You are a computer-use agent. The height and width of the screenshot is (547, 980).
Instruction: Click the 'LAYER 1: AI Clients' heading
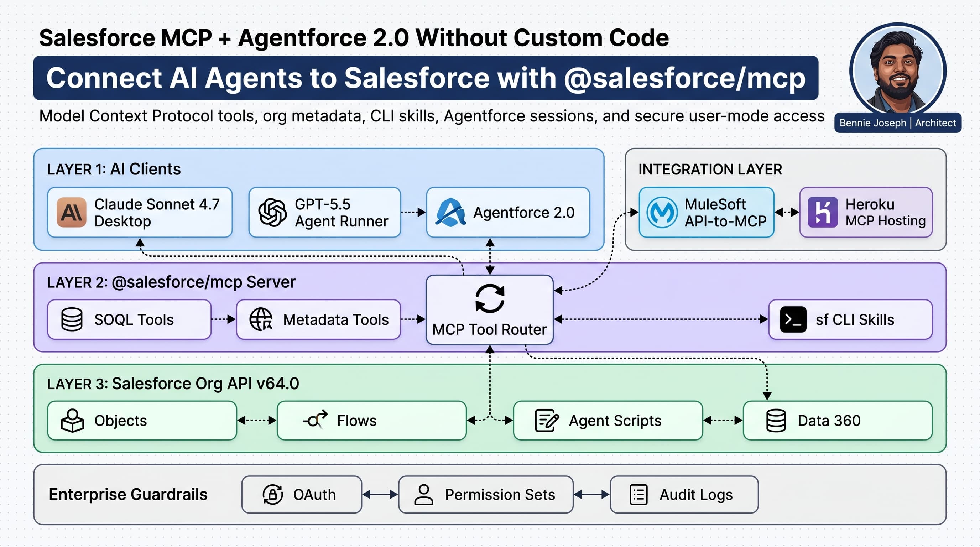(x=114, y=169)
